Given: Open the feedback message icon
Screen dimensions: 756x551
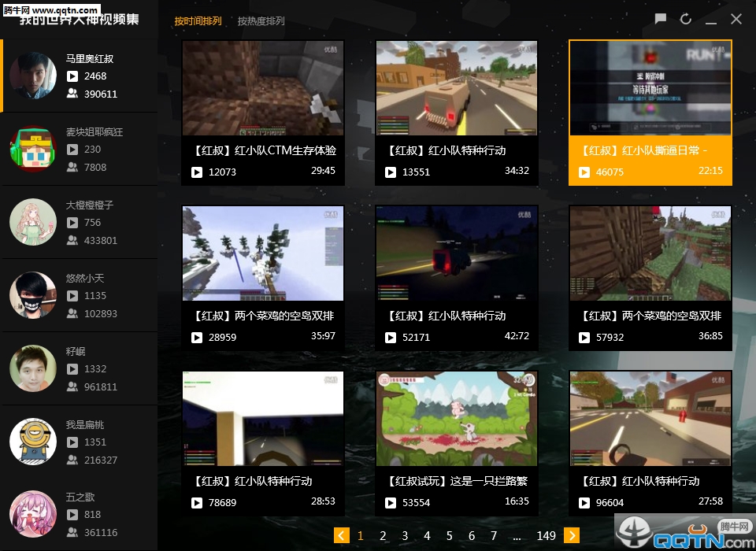Looking at the screenshot, I should pyautogui.click(x=661, y=19).
